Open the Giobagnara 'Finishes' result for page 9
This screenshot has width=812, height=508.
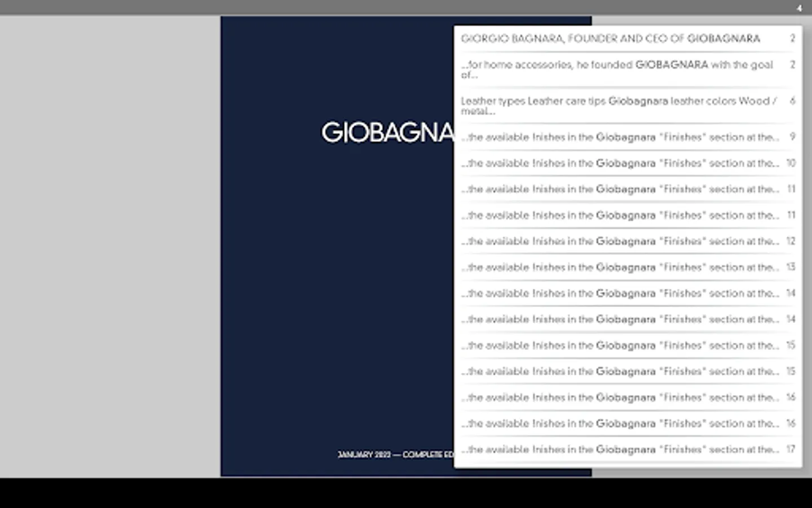point(628,137)
